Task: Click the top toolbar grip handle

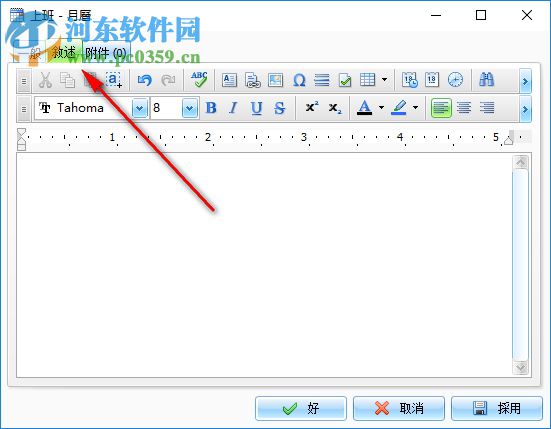Action: (24, 81)
